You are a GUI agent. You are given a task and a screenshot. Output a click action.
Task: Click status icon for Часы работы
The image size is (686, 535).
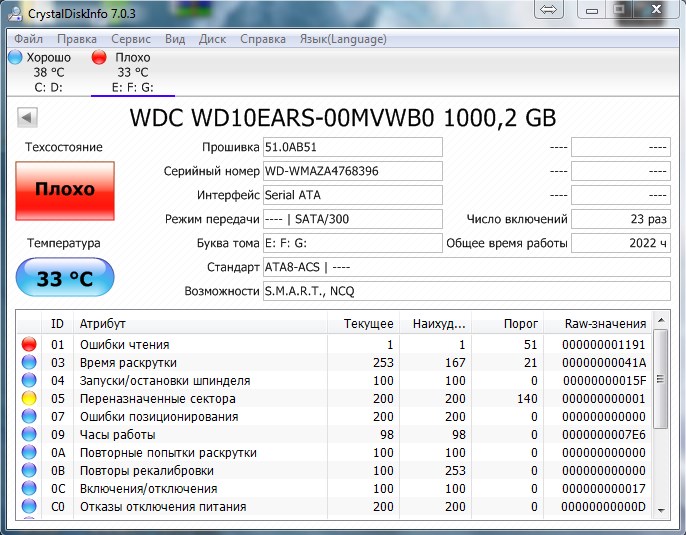point(29,434)
